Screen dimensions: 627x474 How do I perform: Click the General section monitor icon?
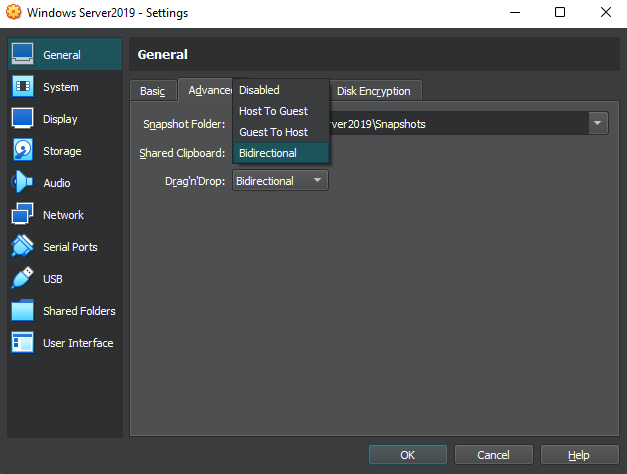coord(23,55)
